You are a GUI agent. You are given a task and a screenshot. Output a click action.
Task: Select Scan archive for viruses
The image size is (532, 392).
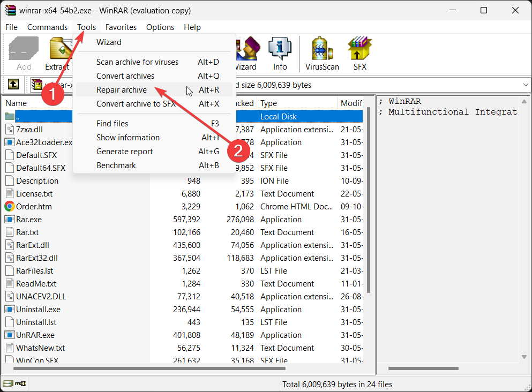[x=154, y=62]
